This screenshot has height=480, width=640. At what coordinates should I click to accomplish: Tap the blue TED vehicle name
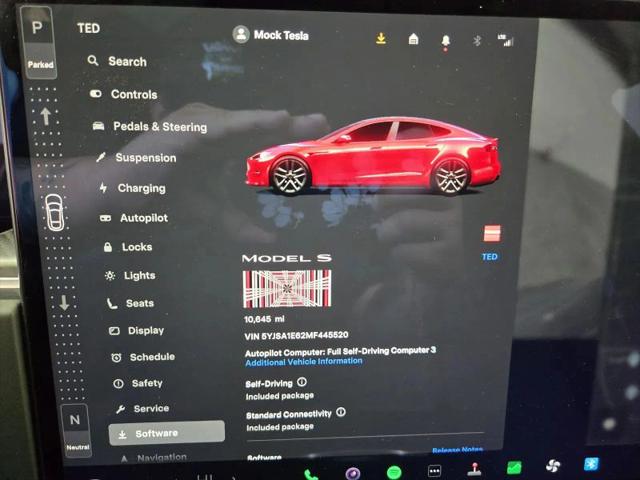489,257
